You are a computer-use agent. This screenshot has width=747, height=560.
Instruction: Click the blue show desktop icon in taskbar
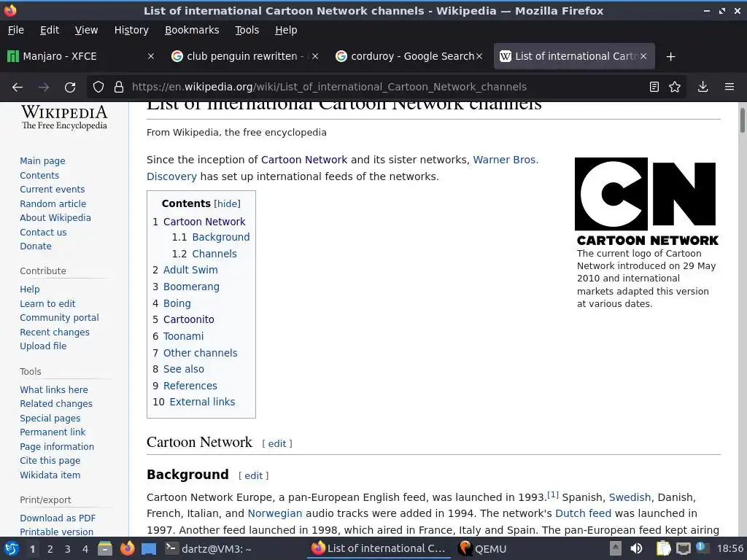click(x=149, y=549)
